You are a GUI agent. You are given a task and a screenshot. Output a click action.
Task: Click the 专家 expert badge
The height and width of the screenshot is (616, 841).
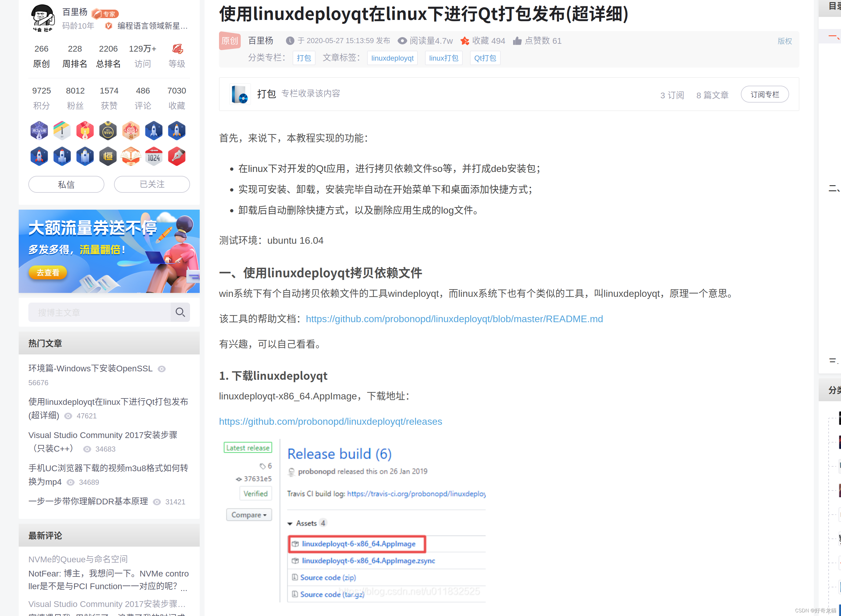[x=105, y=14]
